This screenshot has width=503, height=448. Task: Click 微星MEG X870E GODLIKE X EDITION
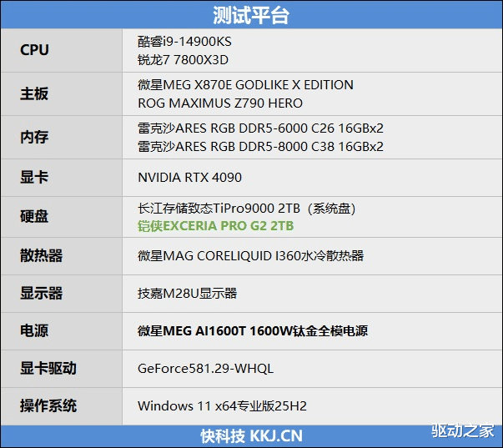pos(245,85)
